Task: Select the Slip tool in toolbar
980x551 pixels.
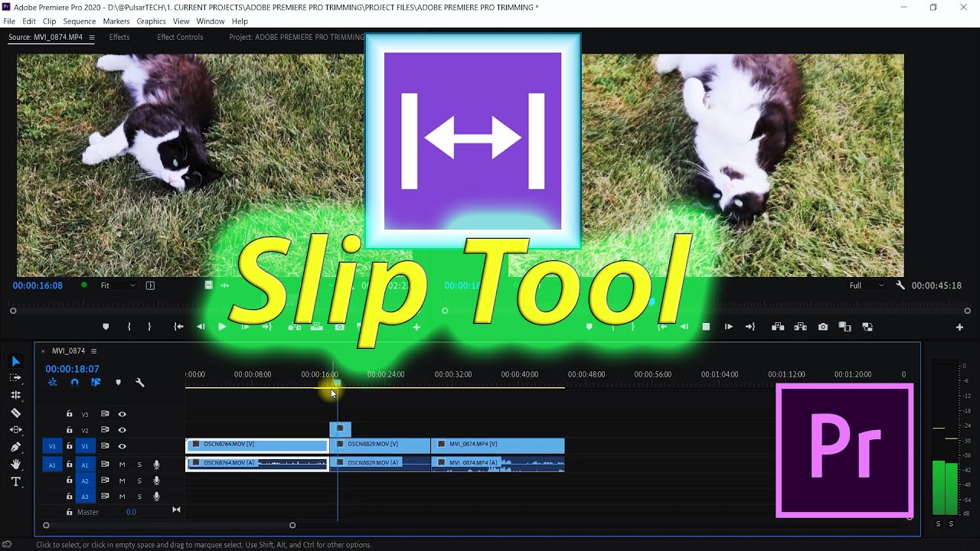Action: [x=15, y=430]
